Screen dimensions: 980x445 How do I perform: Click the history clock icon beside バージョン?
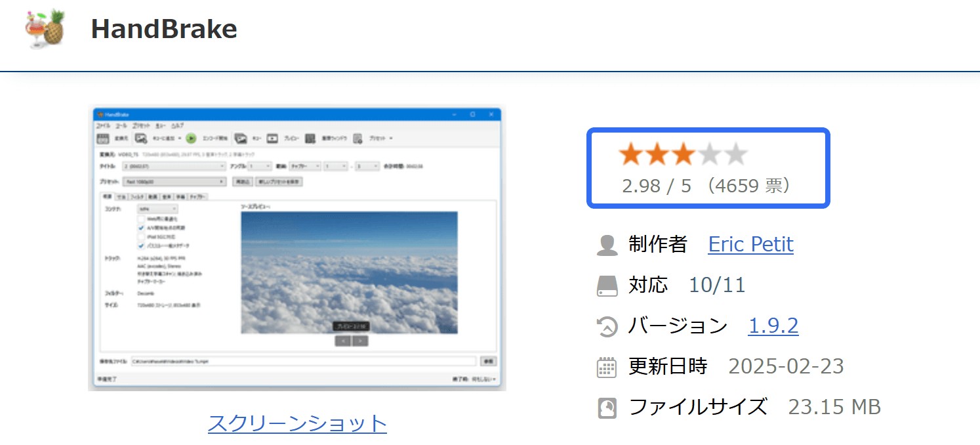pyautogui.click(x=607, y=327)
